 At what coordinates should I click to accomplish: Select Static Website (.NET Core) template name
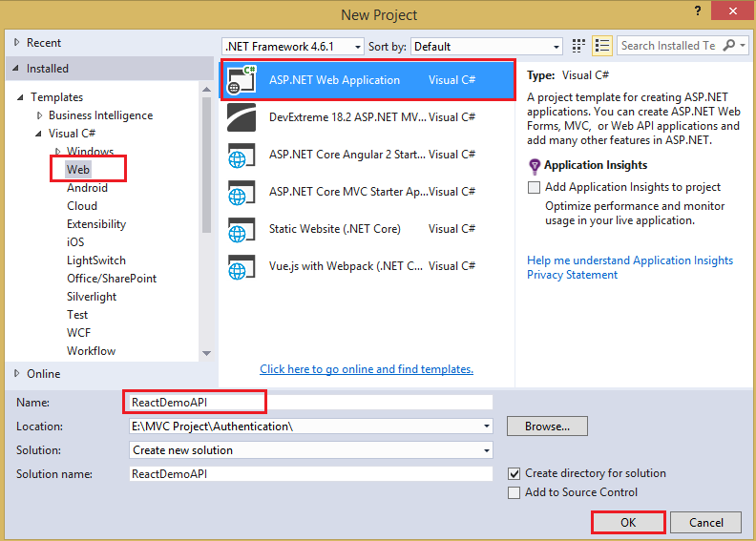335,229
